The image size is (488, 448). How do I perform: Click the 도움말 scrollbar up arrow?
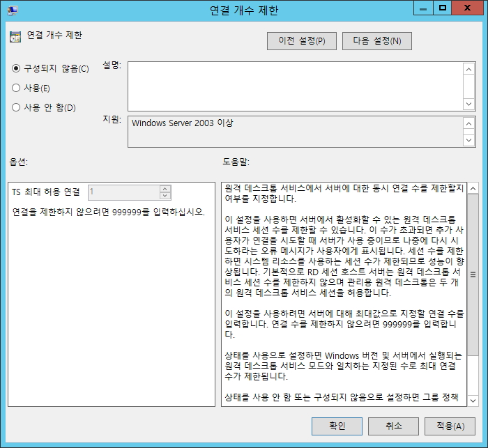tap(473, 188)
